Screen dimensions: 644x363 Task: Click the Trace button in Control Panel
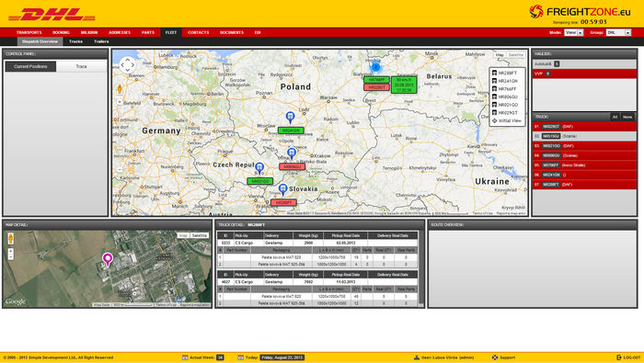pyautogui.click(x=81, y=66)
